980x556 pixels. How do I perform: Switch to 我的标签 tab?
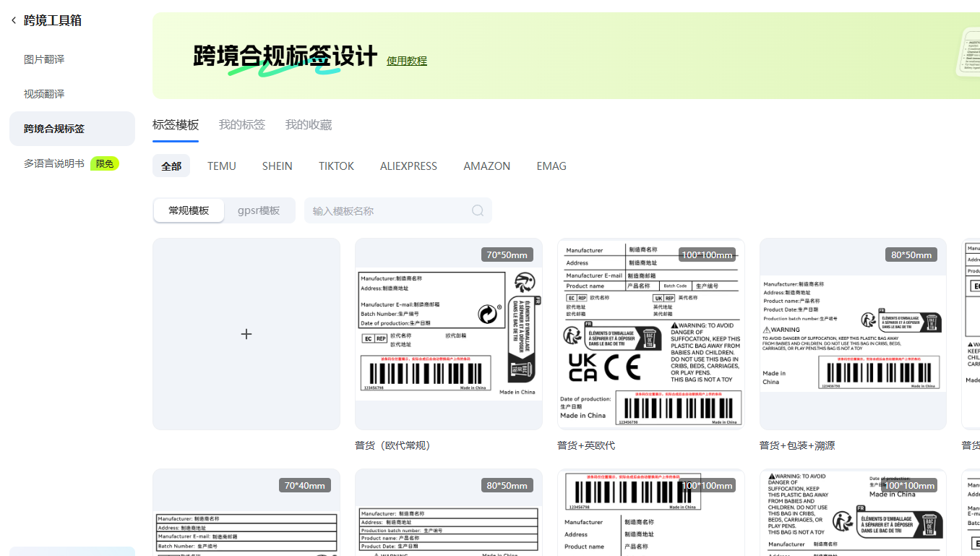tap(241, 124)
